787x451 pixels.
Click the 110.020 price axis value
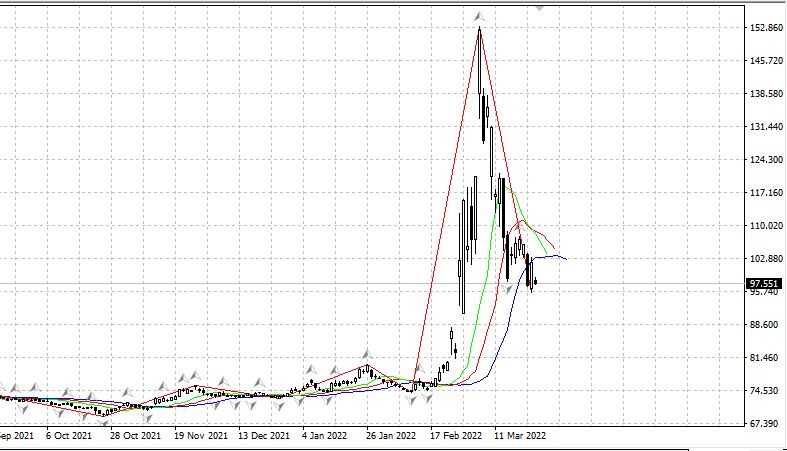click(766, 226)
